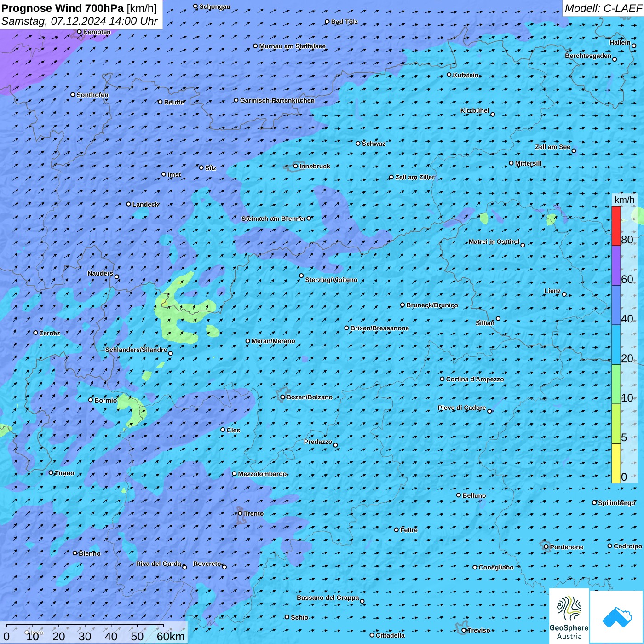Click the date 'Samstag, 07.12.2024 14:00 Uhr'
The image size is (644, 644).
[80, 21]
